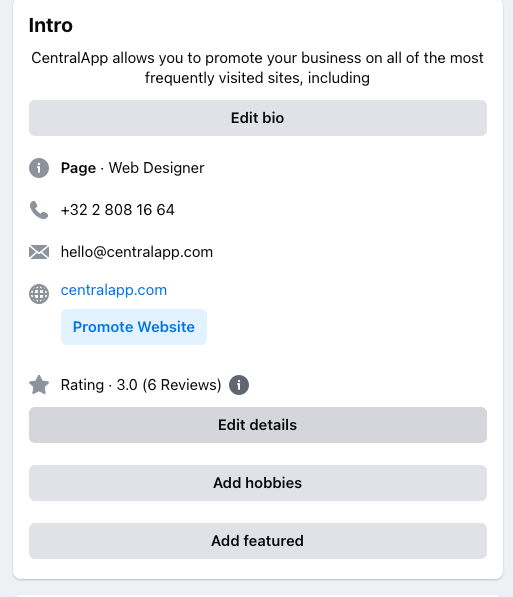Click the Intro section heading
This screenshot has height=597, width=513.
pos(51,26)
